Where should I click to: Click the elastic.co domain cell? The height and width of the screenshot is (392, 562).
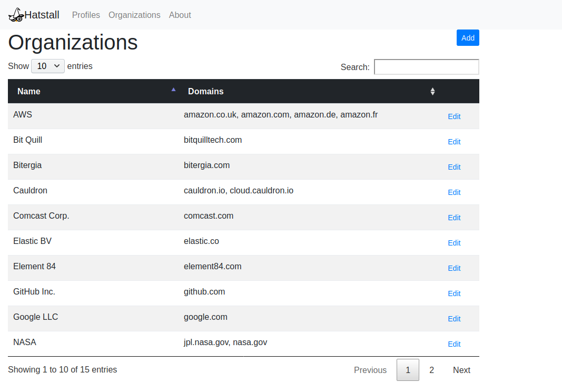tap(308, 243)
